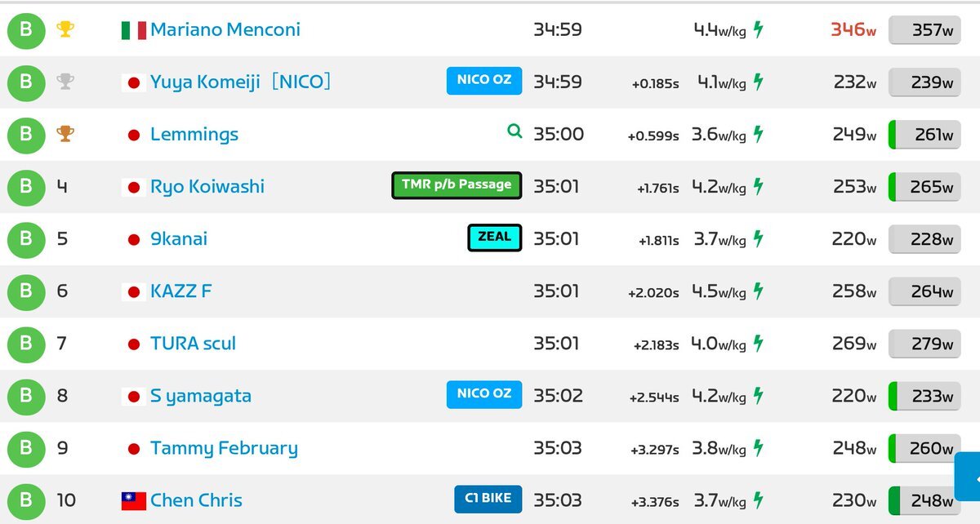This screenshot has width=980, height=524.
Task: Click green lightning bolt in KAZZ F row
Action: click(759, 291)
